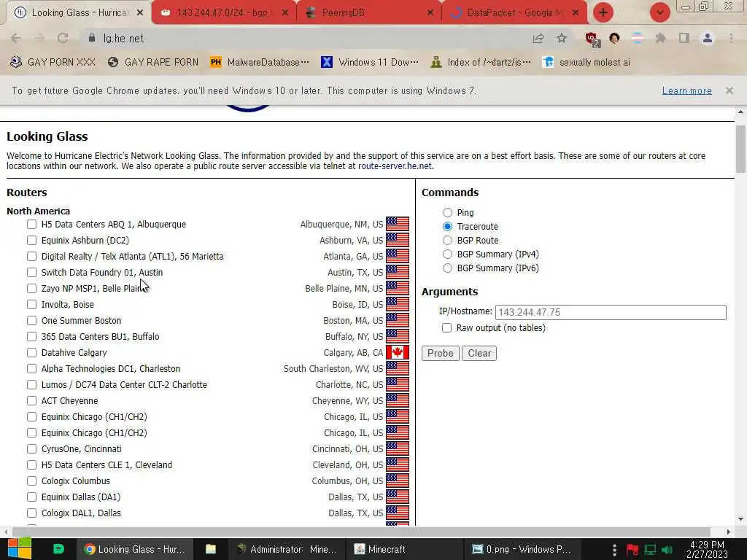Viewport: 747px width, 560px height.
Task: Click the scroll right arrow
Action: click(x=728, y=532)
